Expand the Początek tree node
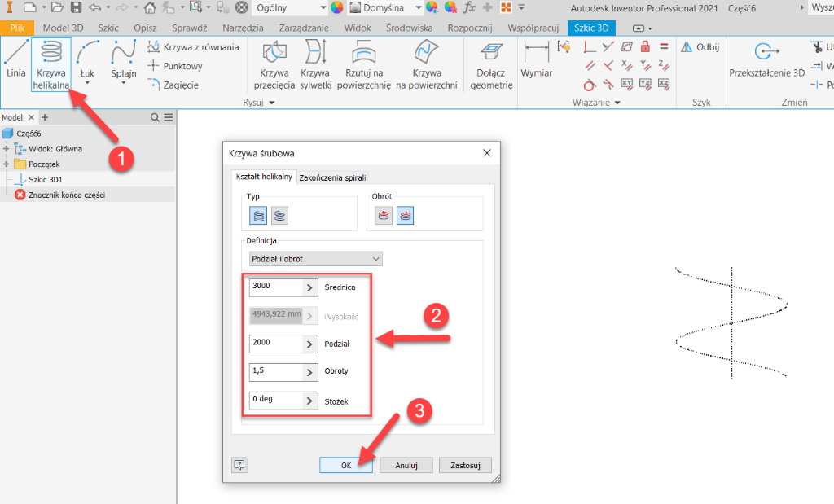Image resolution: width=834 pixels, height=504 pixels. [7, 164]
